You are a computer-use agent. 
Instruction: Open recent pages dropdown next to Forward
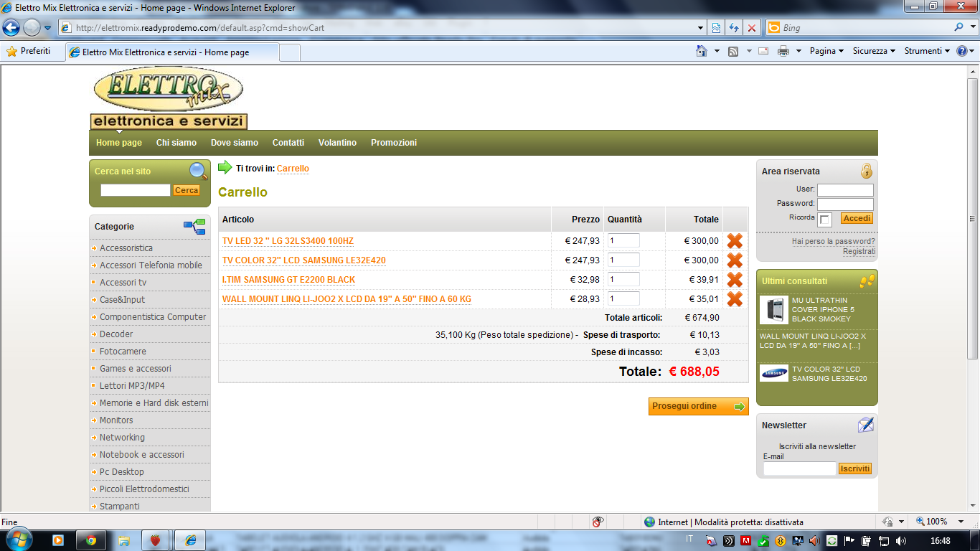coord(47,28)
